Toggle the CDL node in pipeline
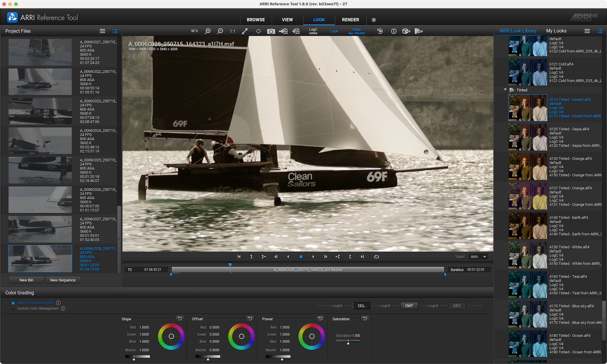Screen dimensions: 607x364 tap(361, 306)
